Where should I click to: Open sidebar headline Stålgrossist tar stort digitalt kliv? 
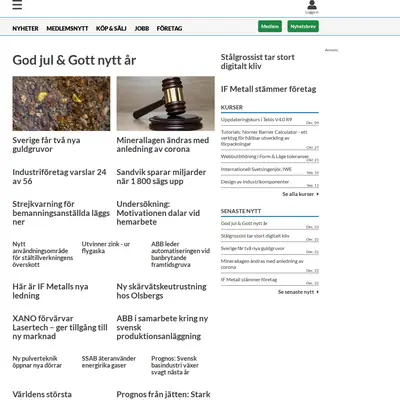click(x=257, y=62)
